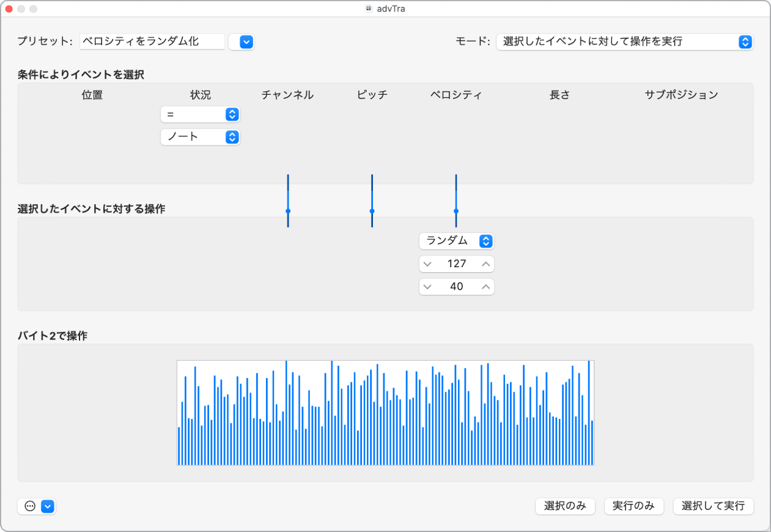771x532 pixels.
Task: Open the = condition dropdown under 状況
Action: click(200, 114)
